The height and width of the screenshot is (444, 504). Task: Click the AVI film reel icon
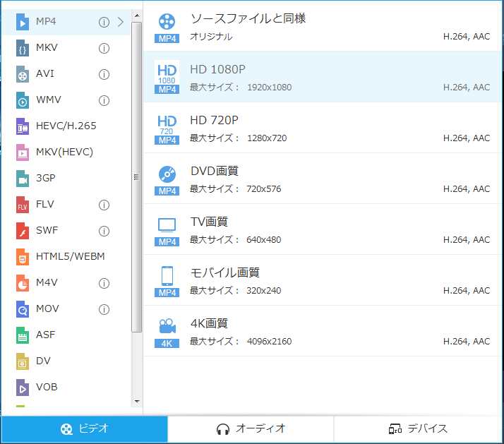23,75
